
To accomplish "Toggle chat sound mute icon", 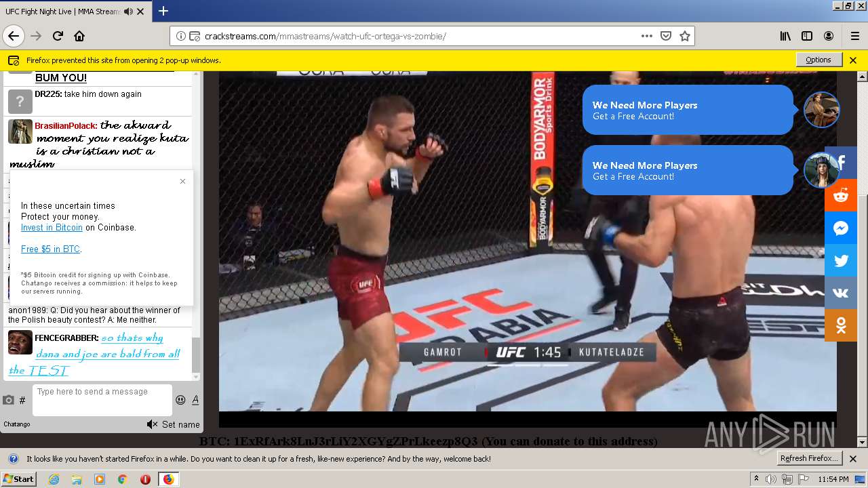I will pyautogui.click(x=152, y=424).
